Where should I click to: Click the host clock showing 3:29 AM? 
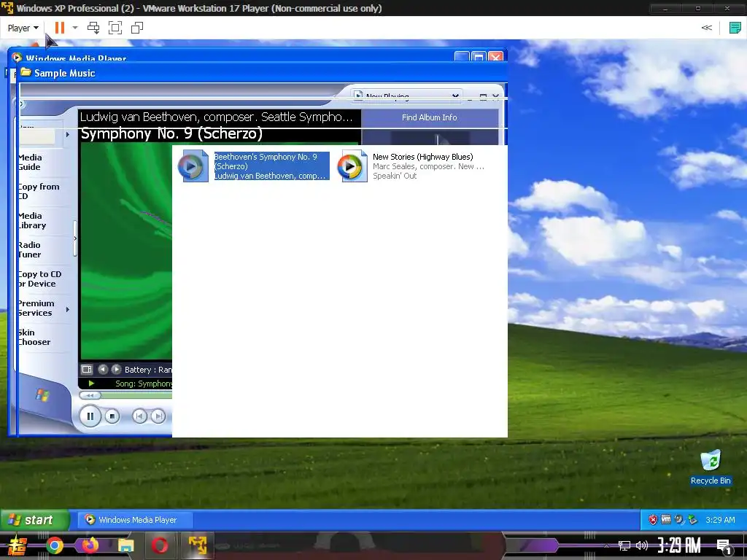click(x=679, y=545)
